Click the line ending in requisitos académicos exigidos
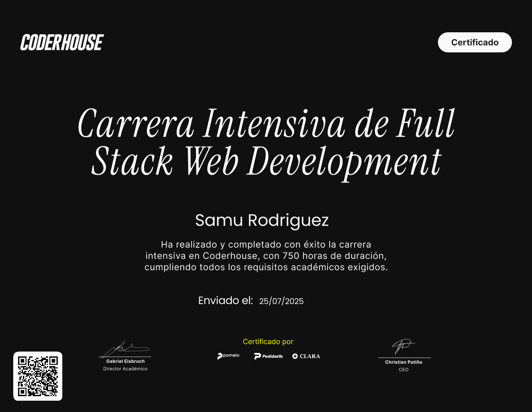This screenshot has height=412, width=532. [266, 267]
